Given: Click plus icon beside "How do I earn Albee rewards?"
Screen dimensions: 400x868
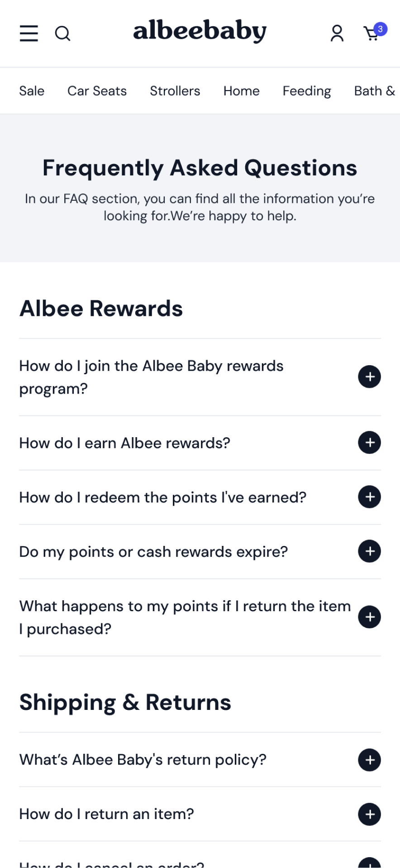Looking at the screenshot, I should [x=369, y=443].
